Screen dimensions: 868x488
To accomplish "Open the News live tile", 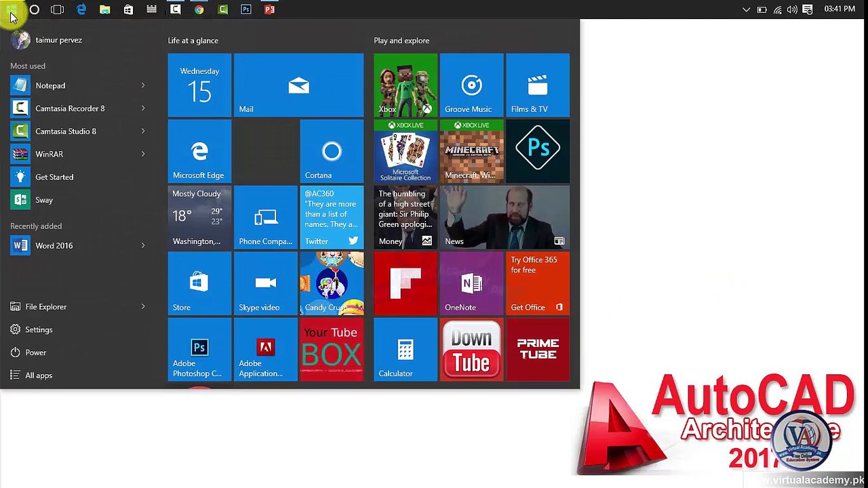I will point(505,218).
